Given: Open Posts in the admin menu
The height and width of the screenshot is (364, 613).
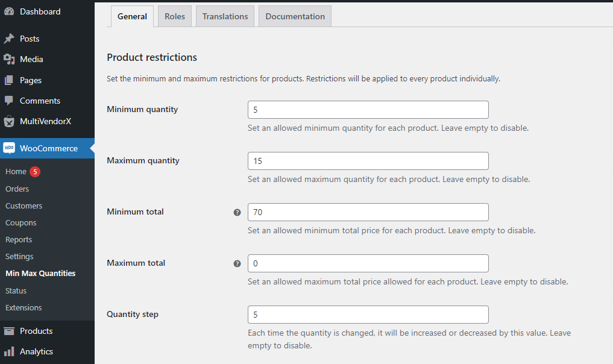Looking at the screenshot, I should click(x=30, y=39).
